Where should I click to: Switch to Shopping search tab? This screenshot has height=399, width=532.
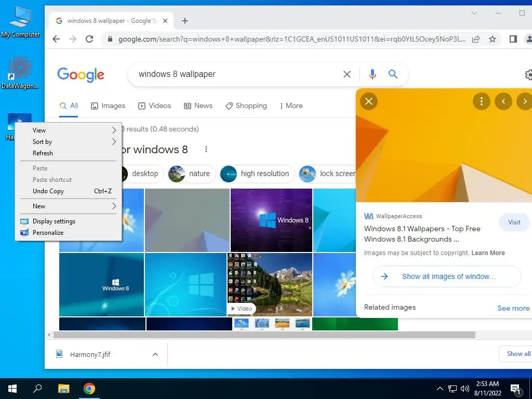pyautogui.click(x=246, y=106)
